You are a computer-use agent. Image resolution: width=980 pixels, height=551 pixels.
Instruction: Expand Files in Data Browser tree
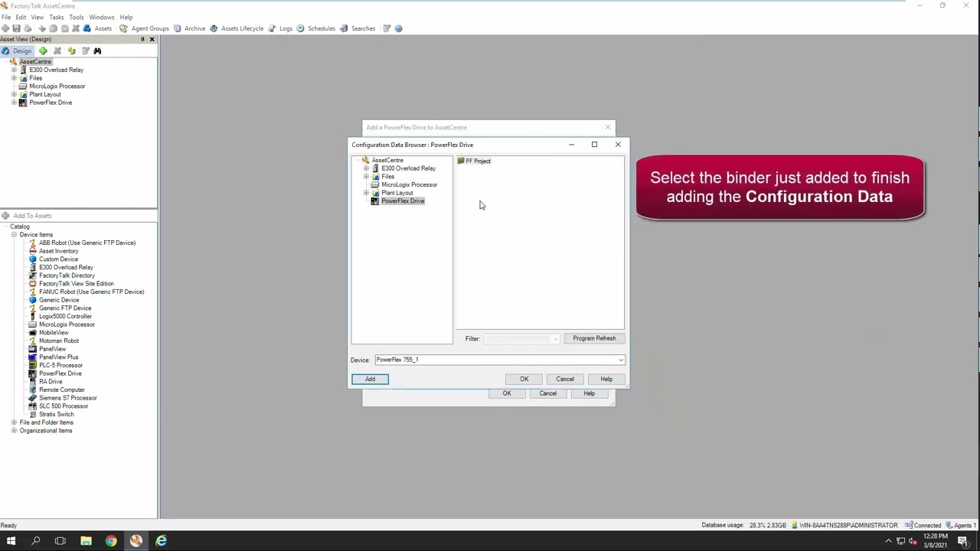[366, 177]
